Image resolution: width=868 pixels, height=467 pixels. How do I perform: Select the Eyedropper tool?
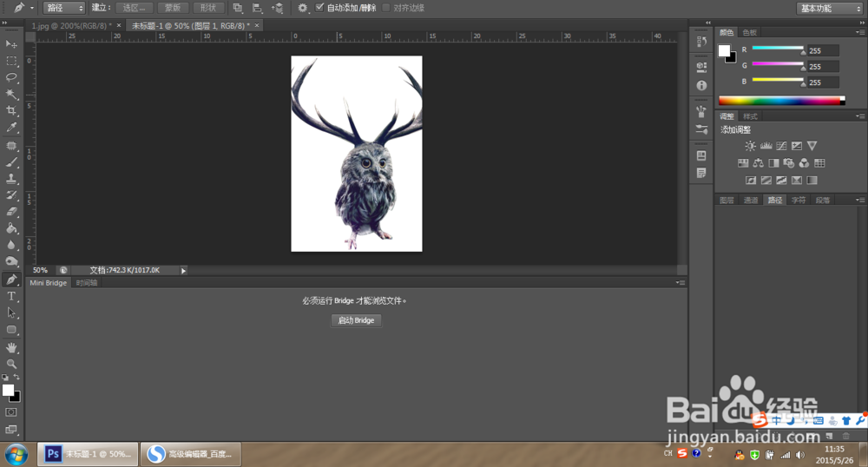[x=11, y=128]
